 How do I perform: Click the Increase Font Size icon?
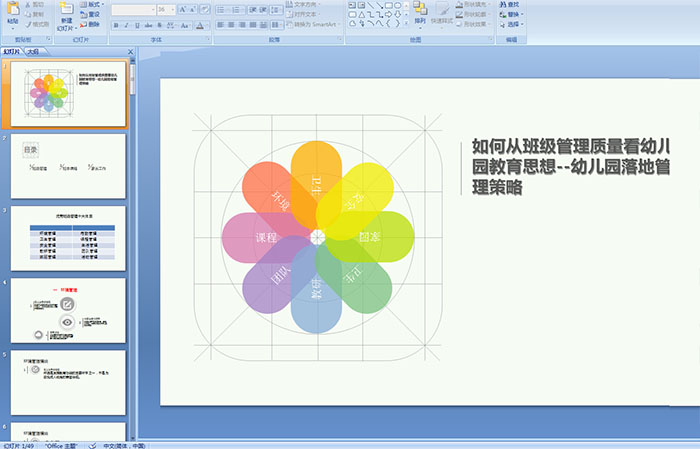(x=183, y=9)
